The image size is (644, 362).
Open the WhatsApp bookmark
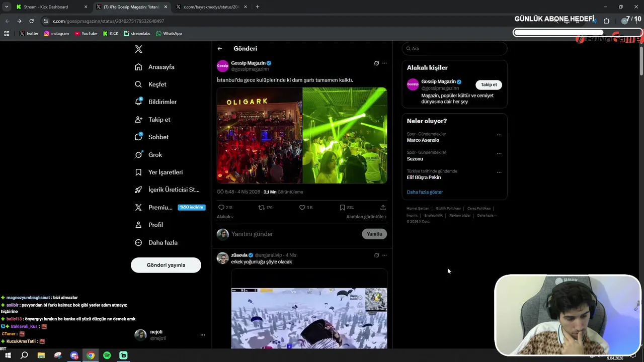[169, 34]
